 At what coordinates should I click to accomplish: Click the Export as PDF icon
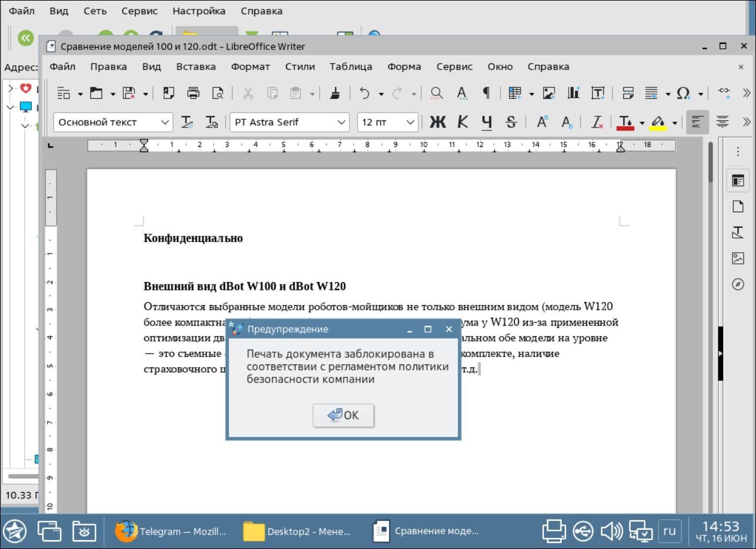click(169, 92)
